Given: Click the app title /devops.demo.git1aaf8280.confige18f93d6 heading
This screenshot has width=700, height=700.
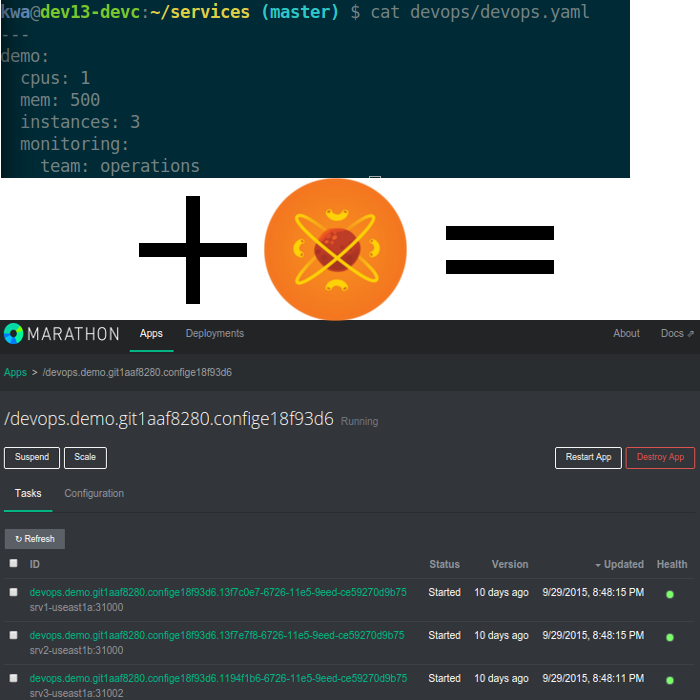Looking at the screenshot, I should point(169,419).
